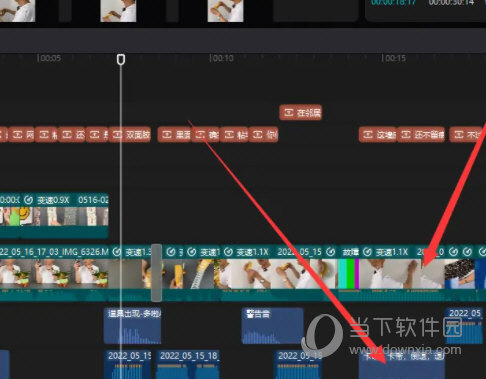Image resolution: width=486 pixels, height=379 pixels.
Task: Click the 00:15 mark on timeline ruler
Action: (x=394, y=58)
